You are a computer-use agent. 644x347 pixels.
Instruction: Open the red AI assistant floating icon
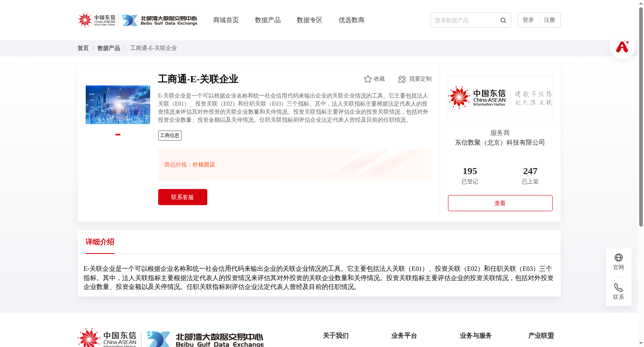click(x=622, y=46)
